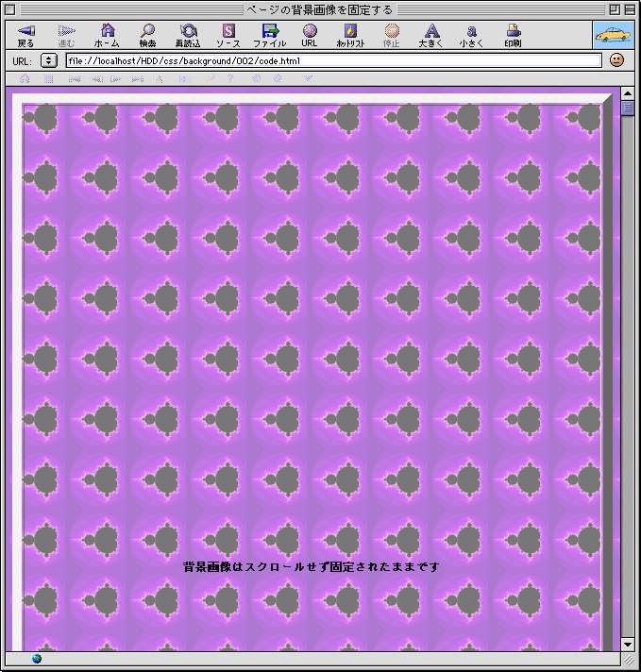Screen dimensions: 641x672
Task: Click the File (ファイル) toolbar icon
Action: tap(269, 32)
